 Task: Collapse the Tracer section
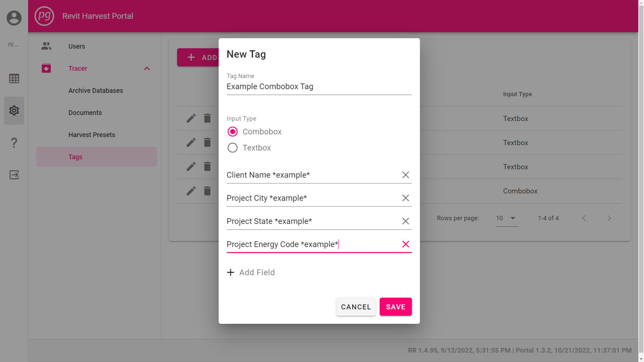pyautogui.click(x=147, y=68)
